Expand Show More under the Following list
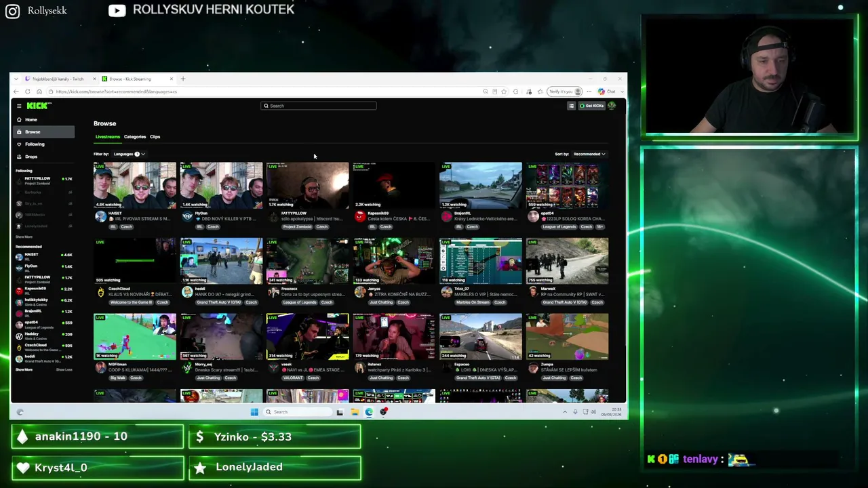The width and height of the screenshot is (868, 488). (24, 237)
